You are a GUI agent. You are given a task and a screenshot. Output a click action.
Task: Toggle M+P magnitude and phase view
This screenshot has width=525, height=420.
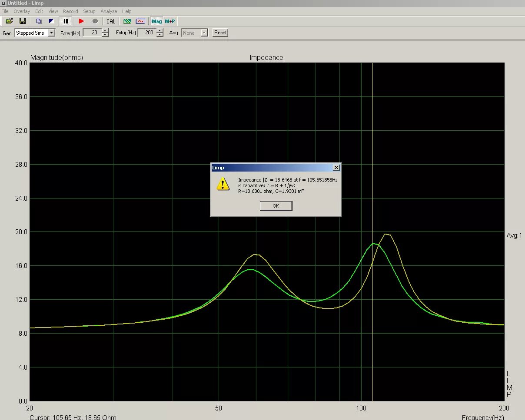click(170, 21)
